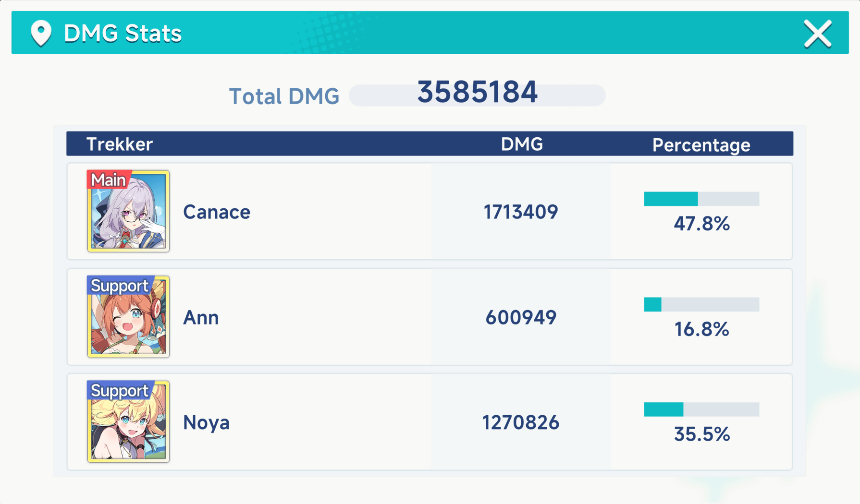Click the Total DMG value 3585184
Image resolution: width=860 pixels, height=504 pixels.
point(477,92)
